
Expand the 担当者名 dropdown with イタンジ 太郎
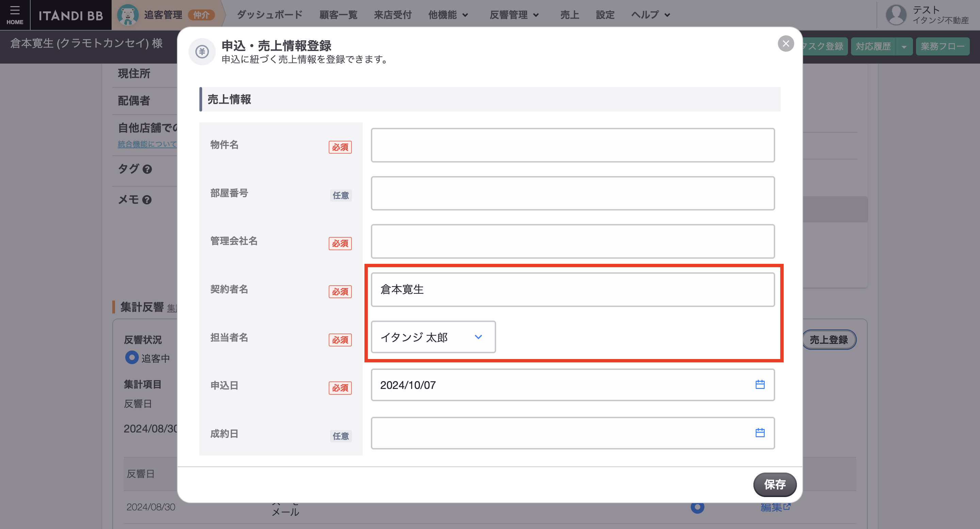coord(433,337)
